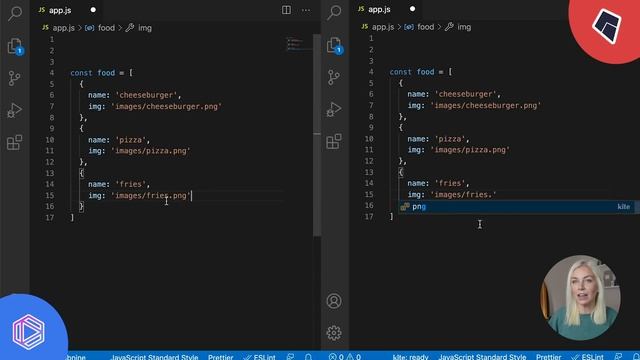Click 'const food' declaration in the right editor
640x360 pixels.
tap(412, 72)
